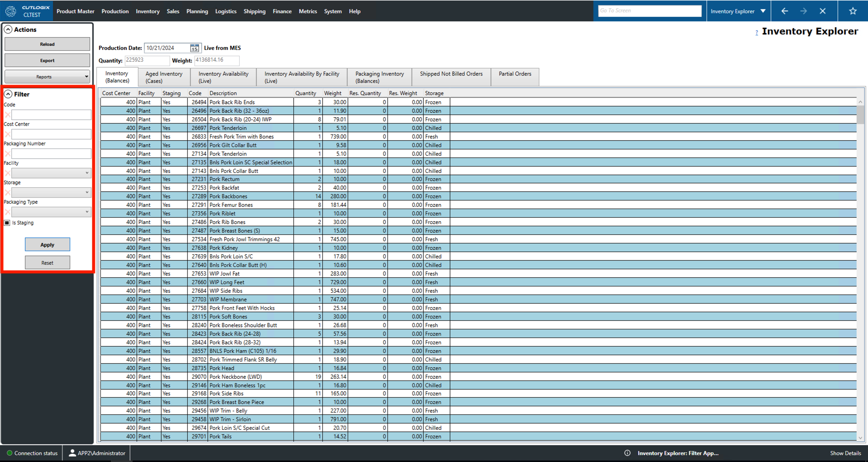Click the Export button
868x462 pixels.
[x=47, y=60]
